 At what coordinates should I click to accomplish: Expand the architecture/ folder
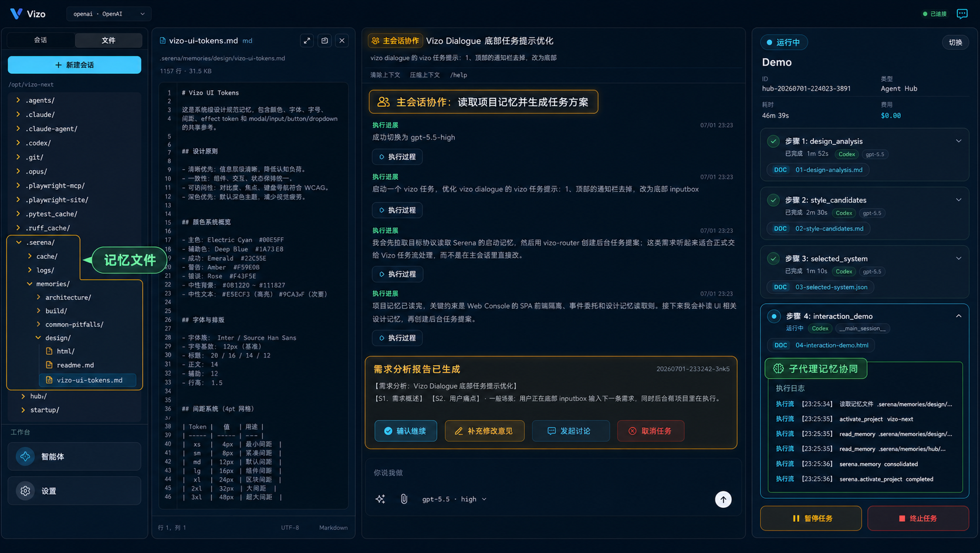(39, 297)
